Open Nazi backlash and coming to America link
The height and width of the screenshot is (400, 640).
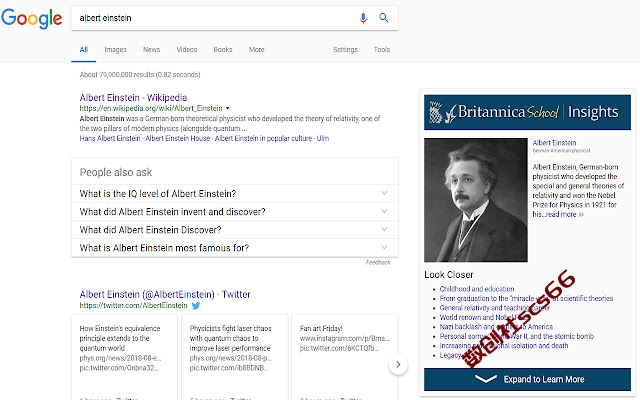click(x=496, y=327)
